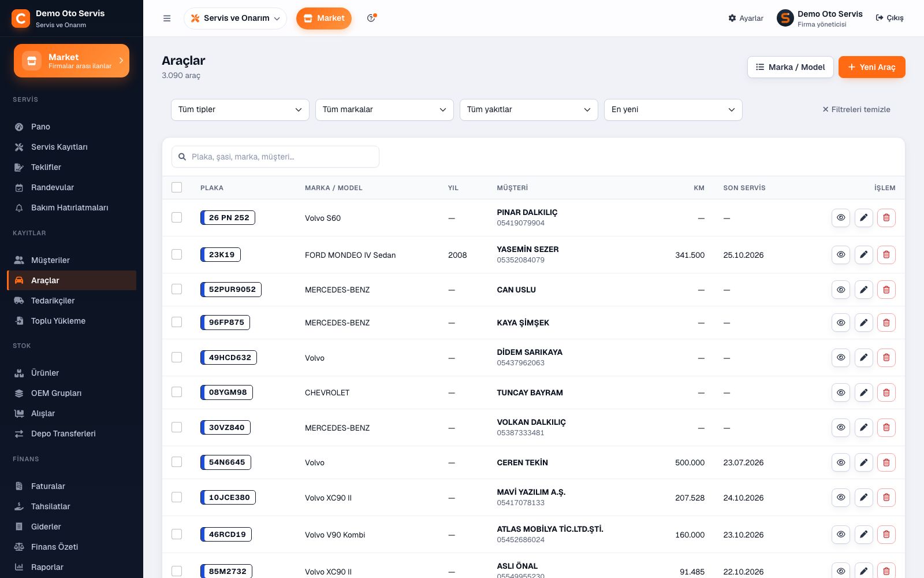View details of vehicle 26 PN 252
Image resolution: width=924 pixels, height=578 pixels.
tap(841, 218)
